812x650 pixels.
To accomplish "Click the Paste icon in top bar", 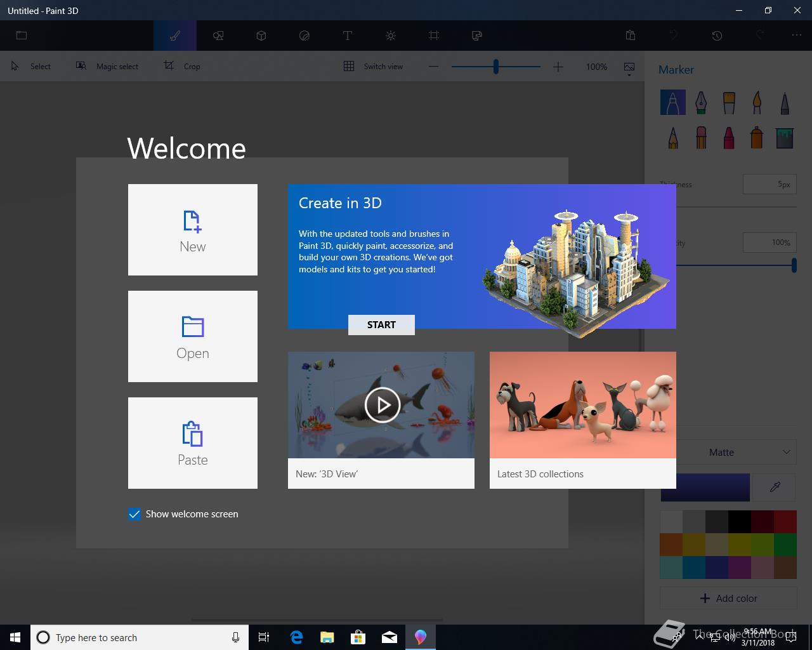I will [631, 36].
